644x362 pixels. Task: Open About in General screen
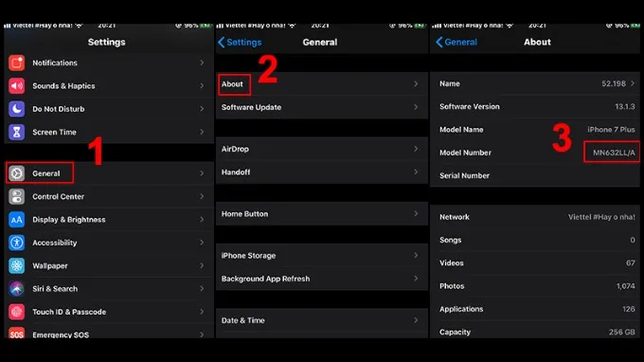322,83
